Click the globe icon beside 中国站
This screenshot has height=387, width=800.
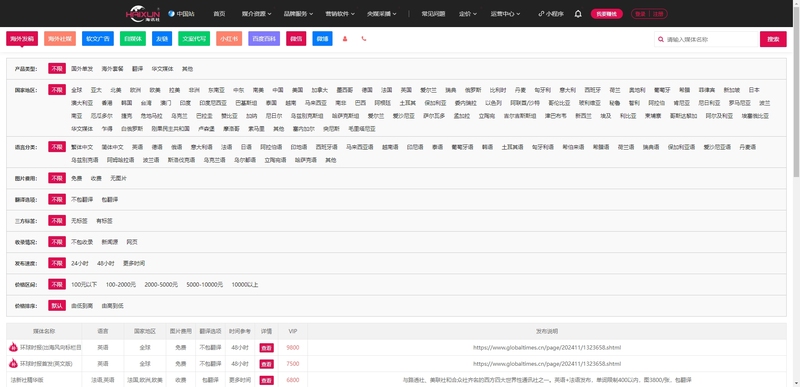point(171,14)
